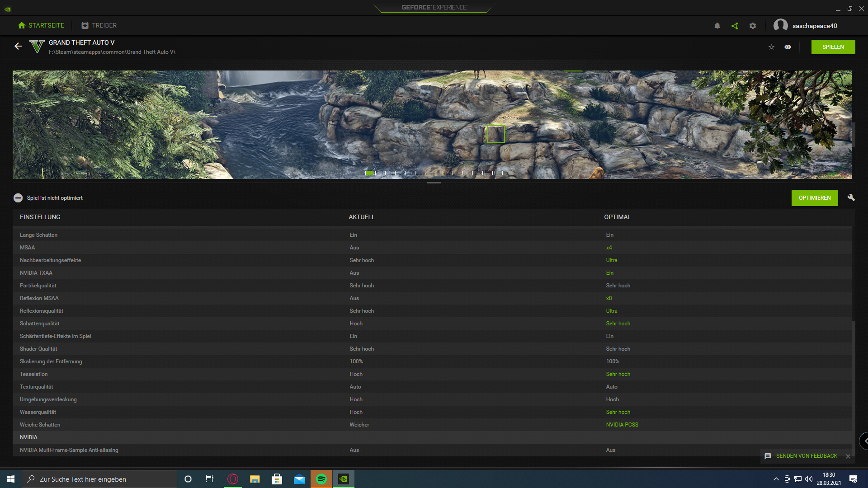Dismiss the Senden von Feedback popup

tap(848, 456)
